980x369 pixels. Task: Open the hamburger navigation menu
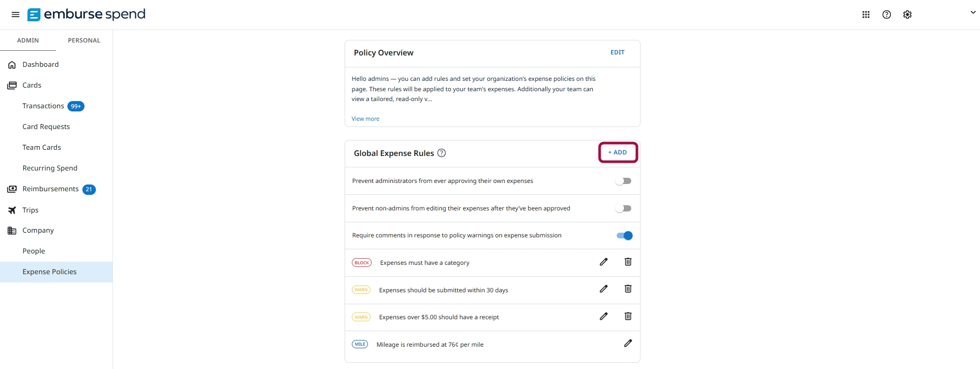[x=16, y=15]
